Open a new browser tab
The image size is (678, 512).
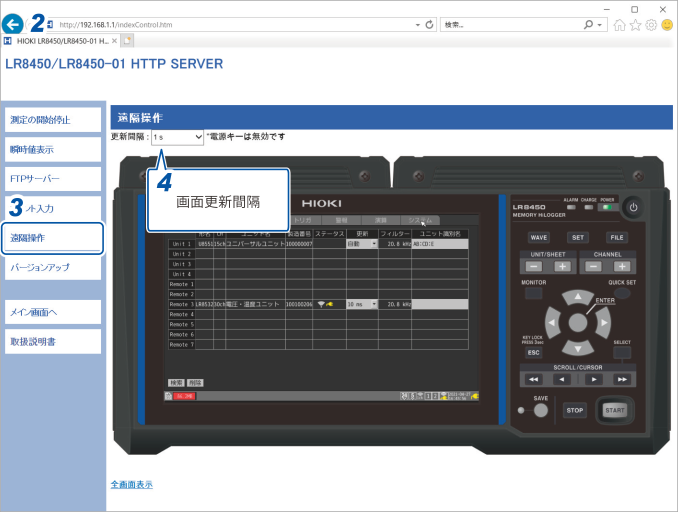(127, 41)
